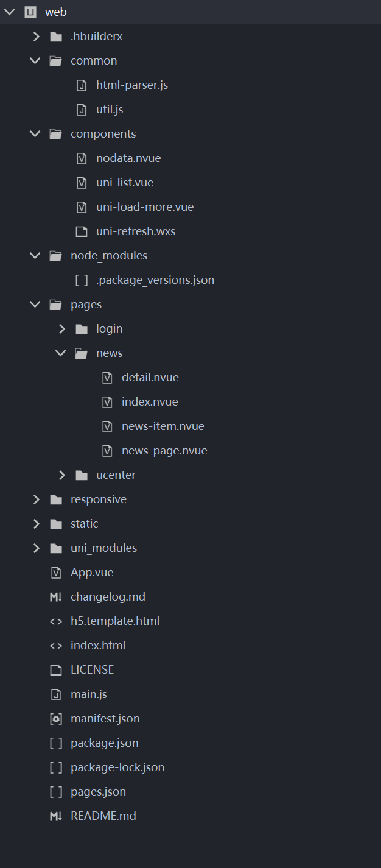Image resolution: width=381 pixels, height=868 pixels.
Task: Click the folder icon for uni_modules
Action: (x=56, y=548)
